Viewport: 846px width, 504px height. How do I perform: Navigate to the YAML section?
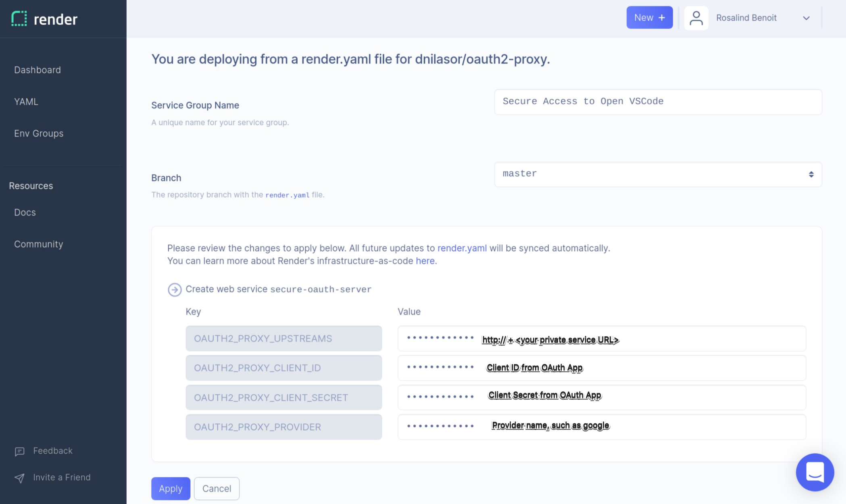[25, 102]
